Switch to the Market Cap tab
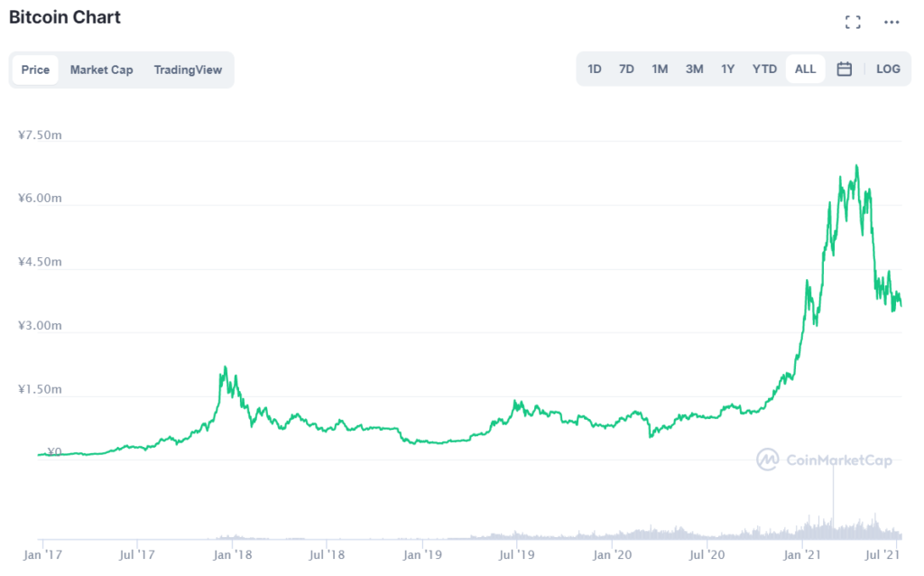924x576 pixels. (101, 70)
